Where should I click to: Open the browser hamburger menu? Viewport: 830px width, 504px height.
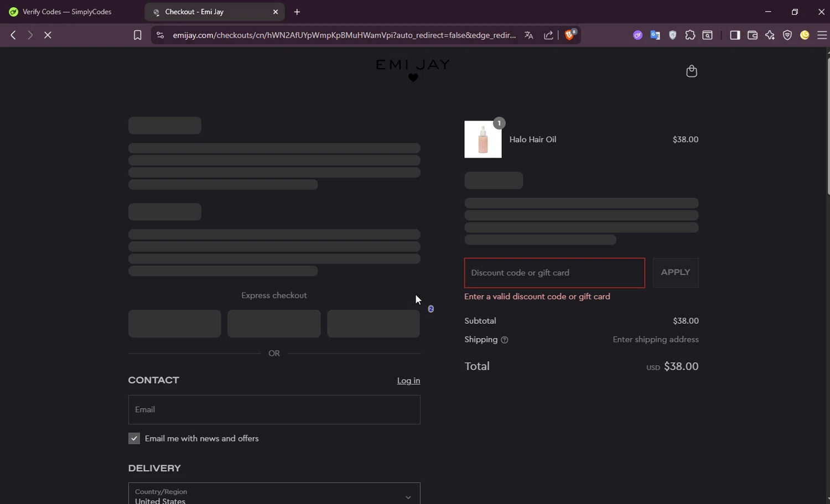[x=822, y=35]
